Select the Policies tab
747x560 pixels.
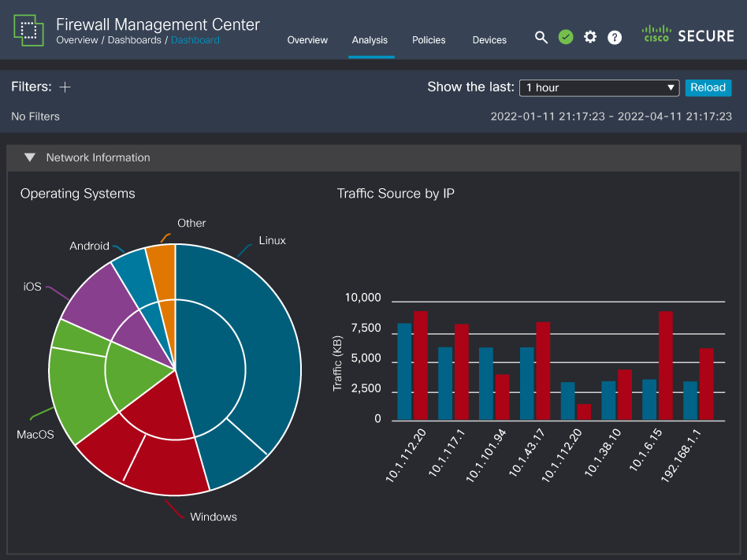[x=429, y=39]
